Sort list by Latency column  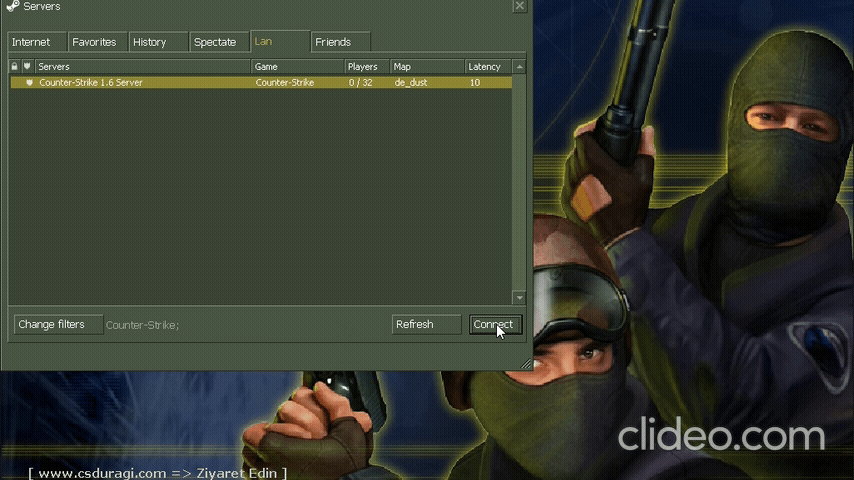click(x=488, y=66)
